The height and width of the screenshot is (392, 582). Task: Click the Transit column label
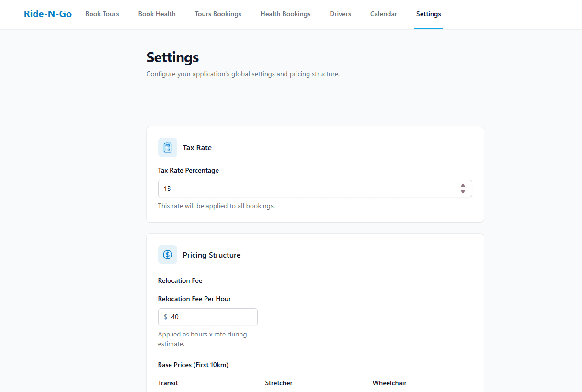coord(168,383)
